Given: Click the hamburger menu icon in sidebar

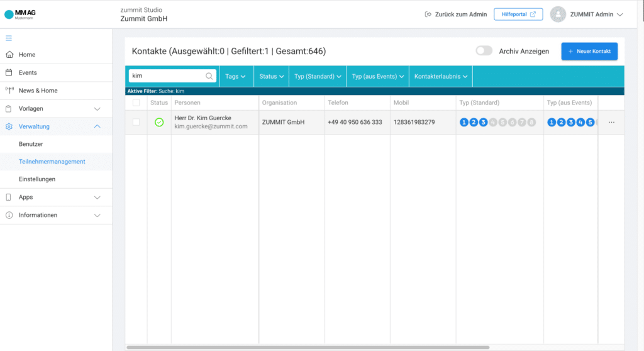Looking at the screenshot, I should click(x=9, y=38).
